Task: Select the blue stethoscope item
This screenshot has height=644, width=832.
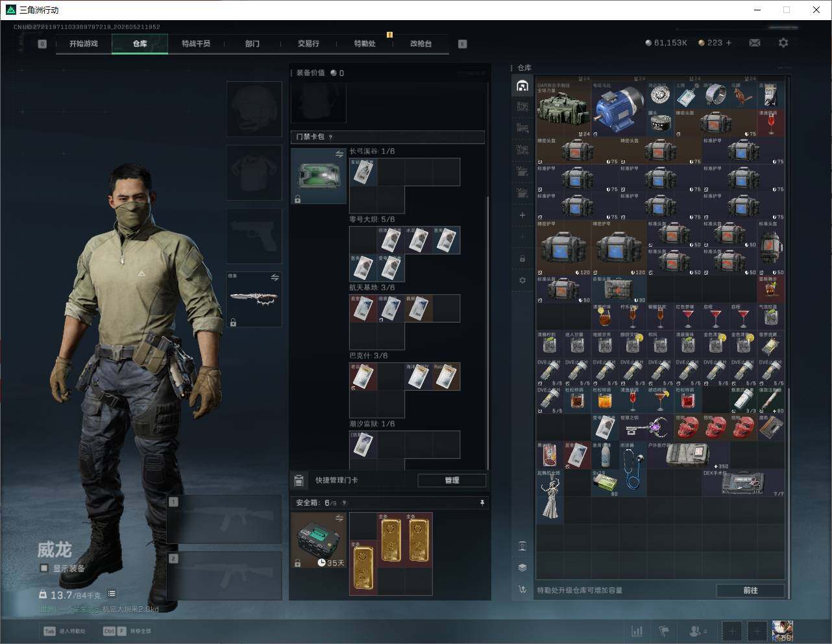Action: click(633, 469)
